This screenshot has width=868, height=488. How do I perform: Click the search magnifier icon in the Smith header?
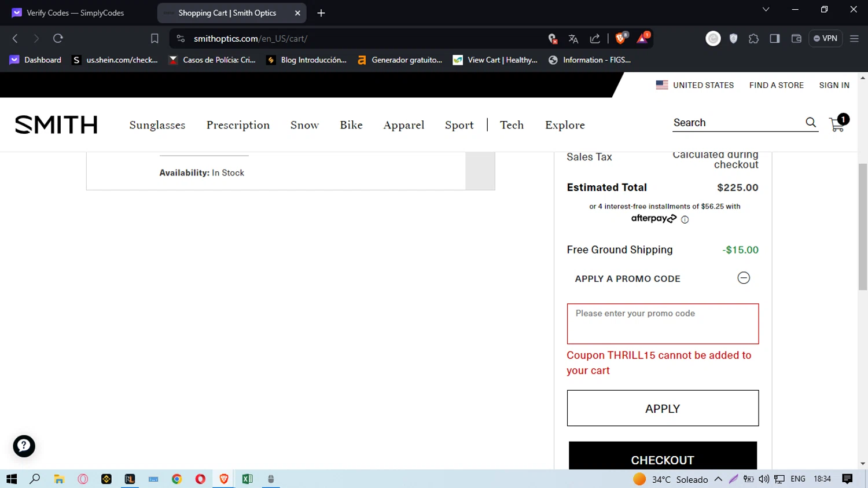coord(811,123)
